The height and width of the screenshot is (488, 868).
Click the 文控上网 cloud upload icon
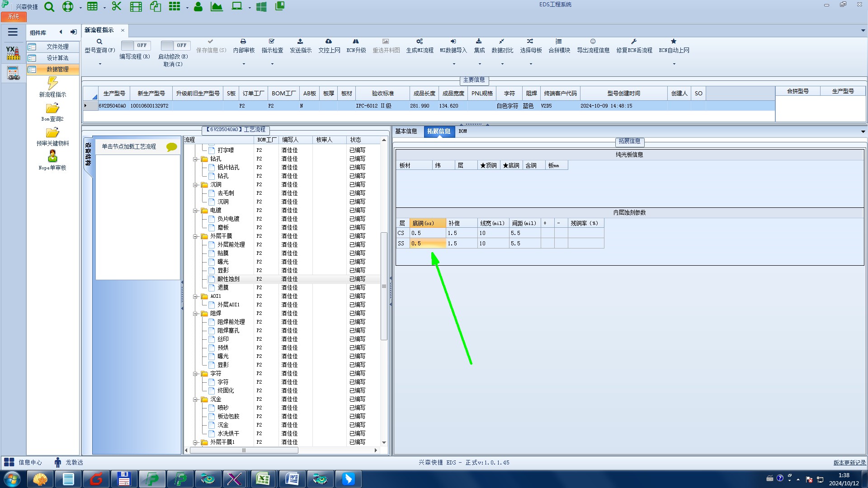(329, 42)
